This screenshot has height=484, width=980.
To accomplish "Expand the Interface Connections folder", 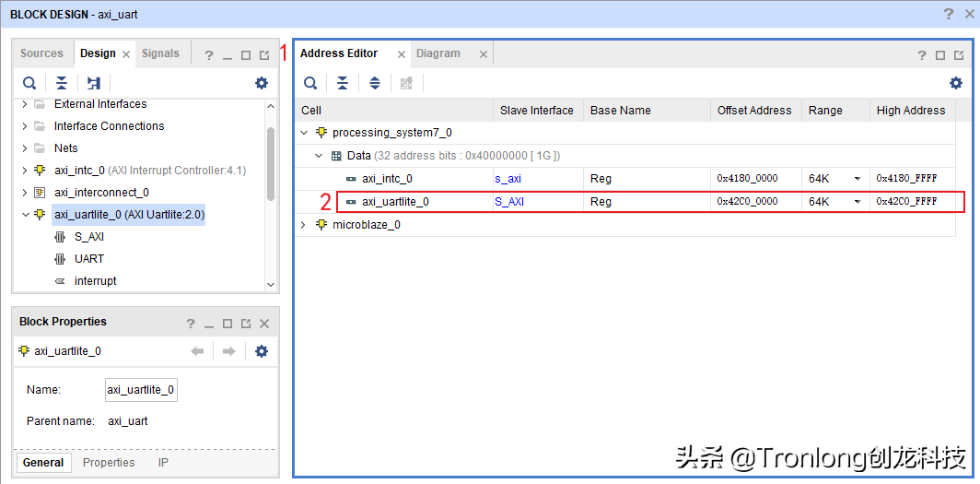I will point(24,125).
